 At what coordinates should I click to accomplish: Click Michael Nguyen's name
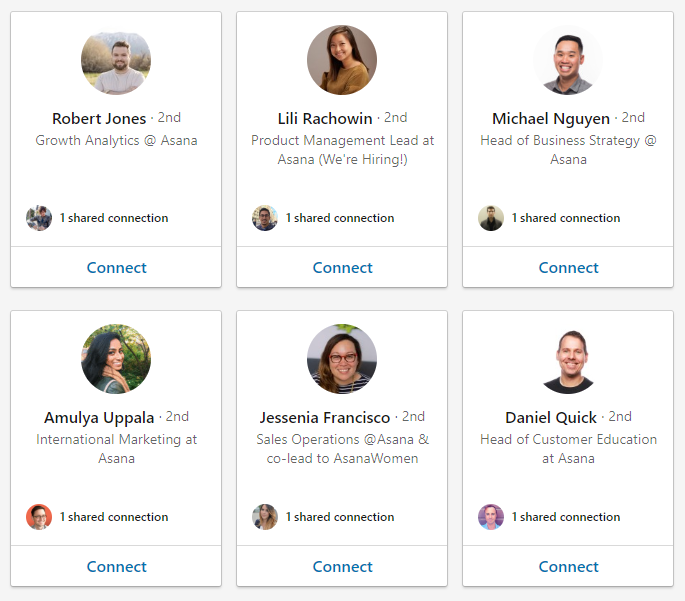[x=551, y=118]
